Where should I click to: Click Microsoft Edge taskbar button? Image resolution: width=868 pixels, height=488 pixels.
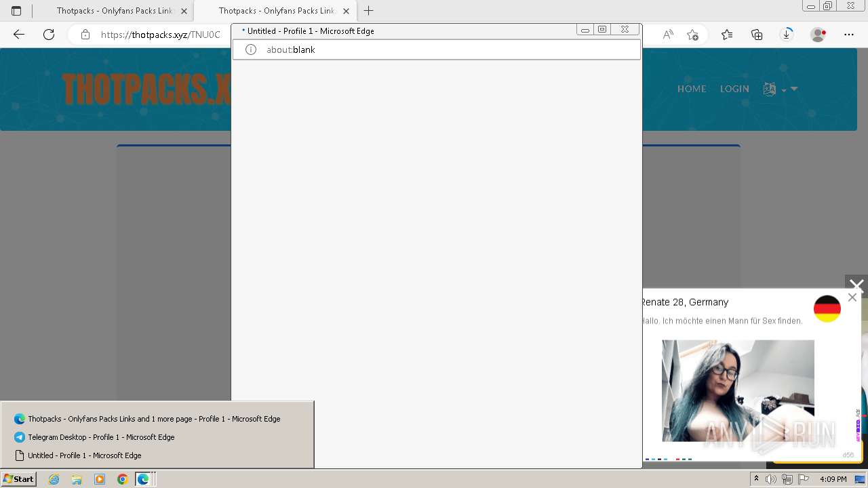pos(144,479)
